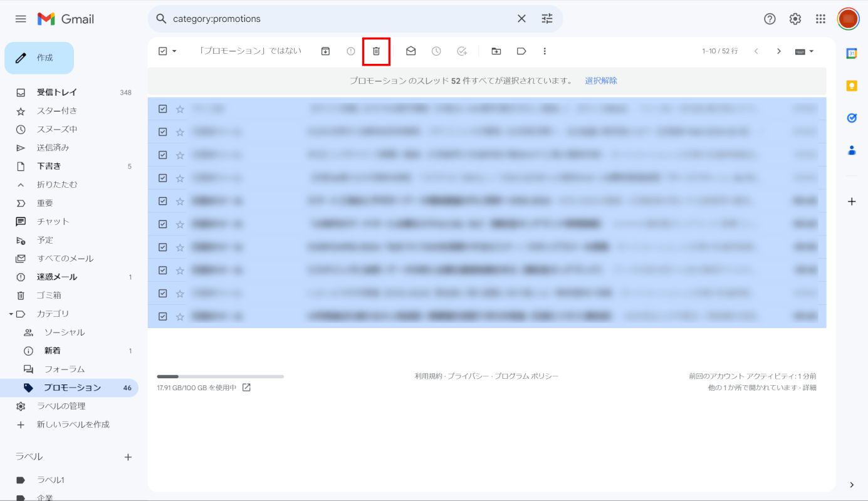
Task: Open Google Tasks side panel icon
Action: point(852,118)
